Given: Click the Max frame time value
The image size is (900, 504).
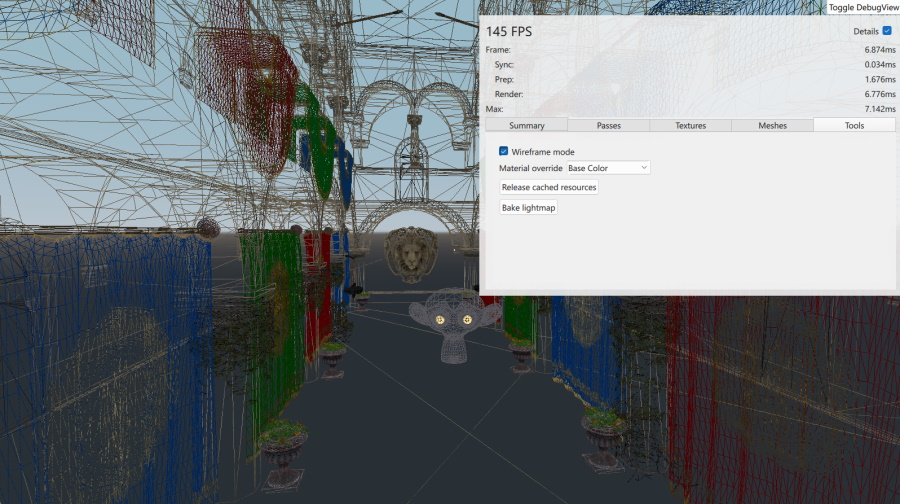Looking at the screenshot, I should (x=877, y=109).
